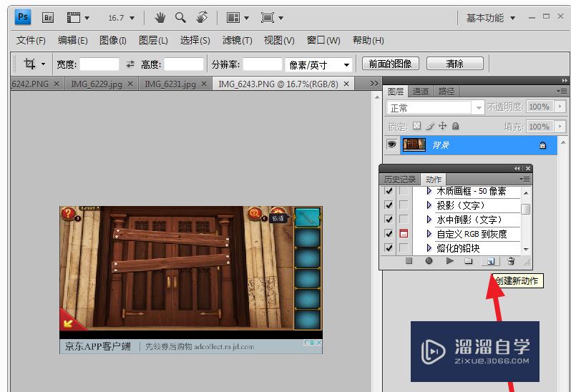Click the Background layer lock icon
This screenshot has height=392, width=571.
click(x=542, y=145)
